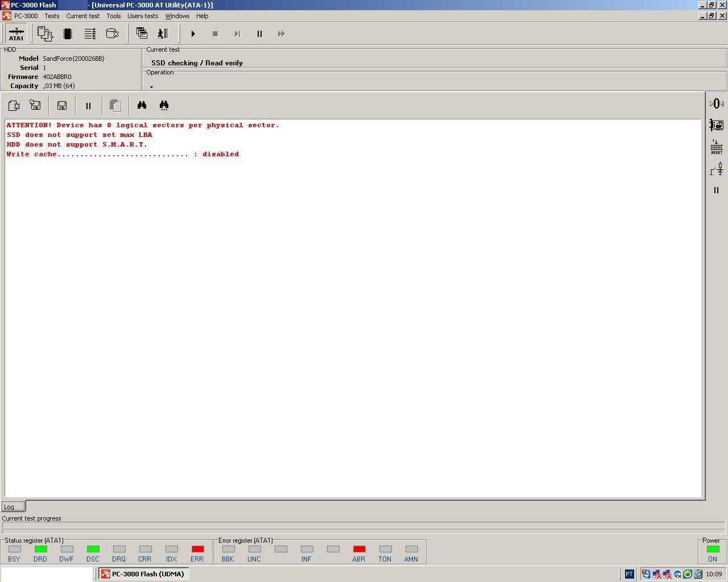
Task: Click the DSC status indicator
Action: 93,549
